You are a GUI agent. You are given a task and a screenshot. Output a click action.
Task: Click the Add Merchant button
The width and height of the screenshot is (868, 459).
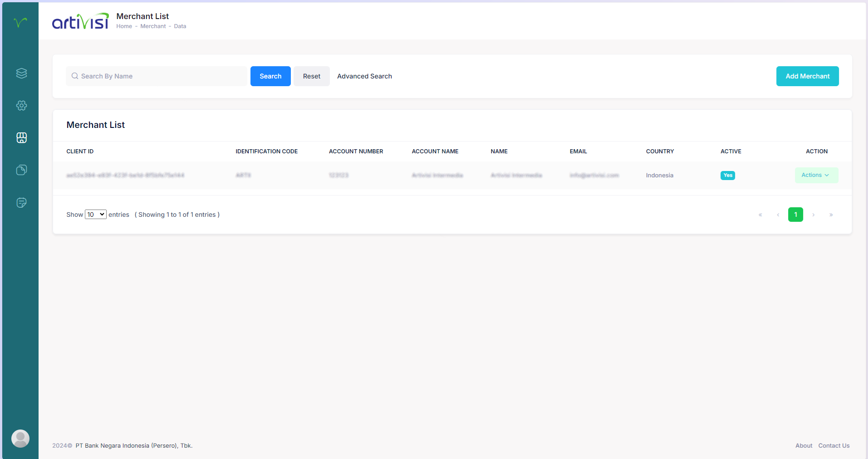coord(807,76)
